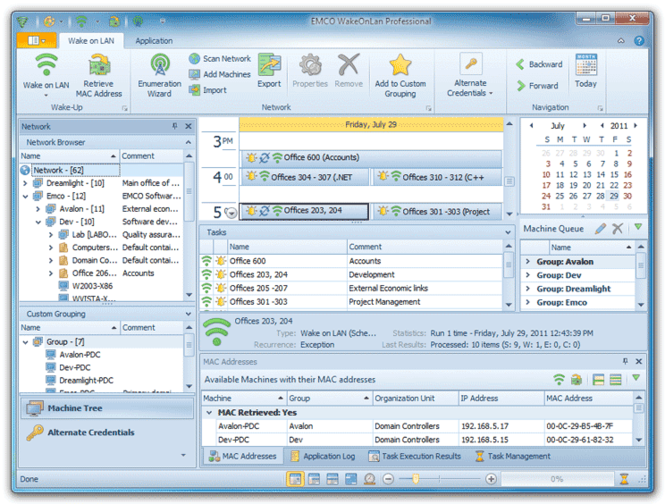Collapse MAC Retrieved: Yes group
Screen dimensions: 665x504
point(209,412)
